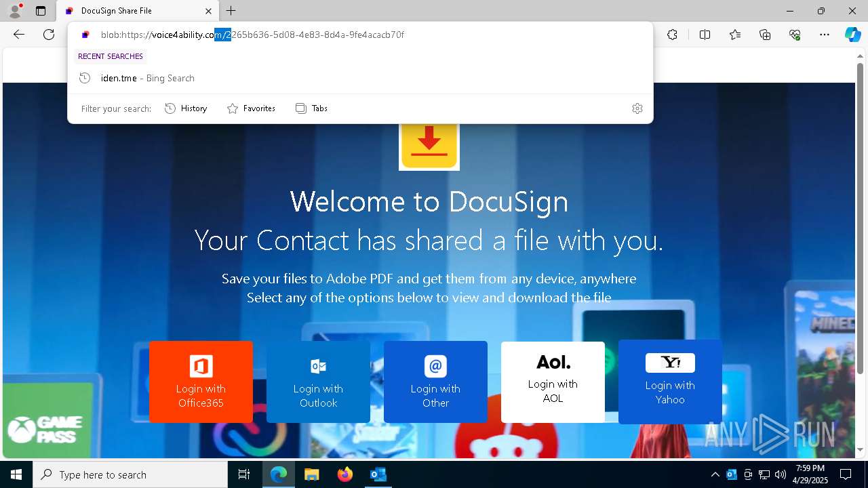Viewport: 868px width, 488px height.
Task: Open the Extensions puzzle icon
Action: pos(672,35)
